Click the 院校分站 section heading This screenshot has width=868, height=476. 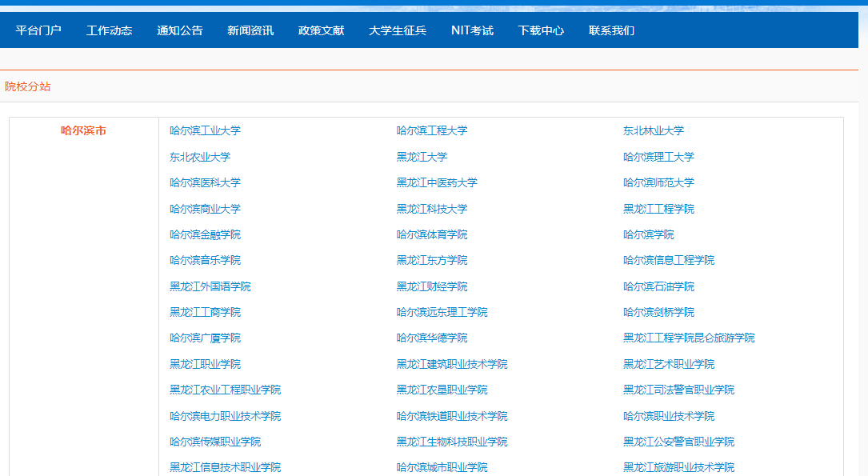click(28, 86)
